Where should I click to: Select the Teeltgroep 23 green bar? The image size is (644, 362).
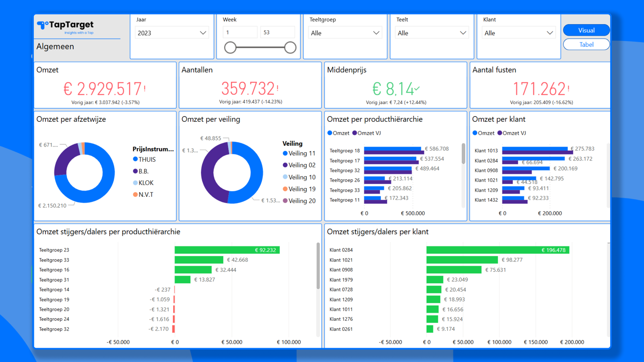(x=227, y=250)
